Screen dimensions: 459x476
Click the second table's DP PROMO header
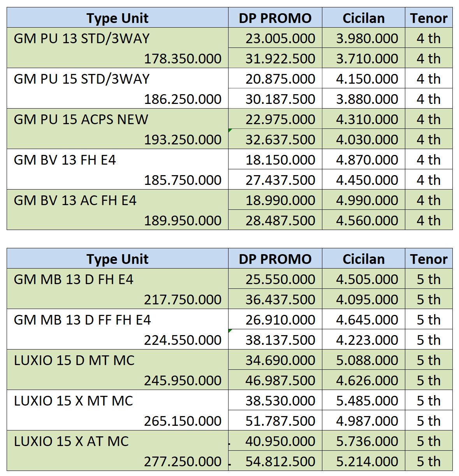[x=275, y=259]
